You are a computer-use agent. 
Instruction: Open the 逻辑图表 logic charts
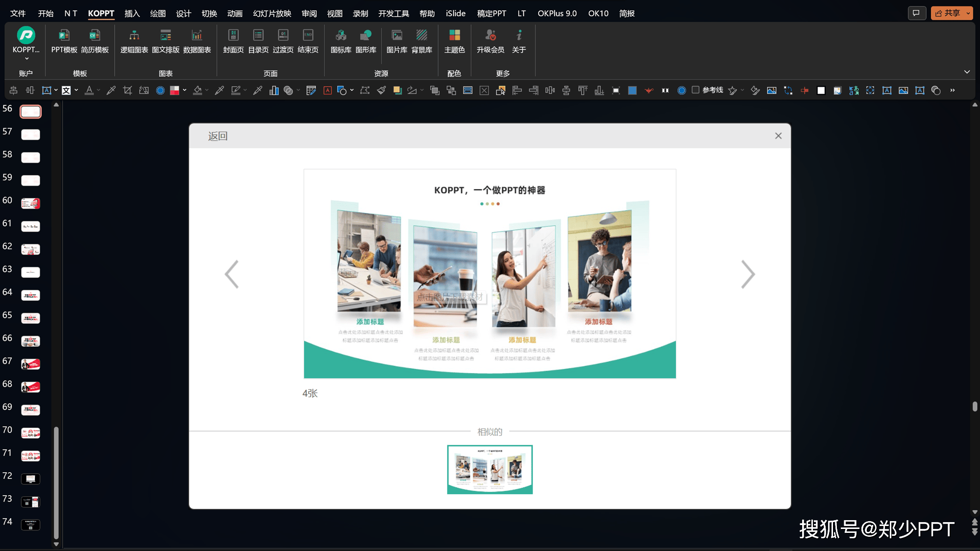pyautogui.click(x=134, y=41)
